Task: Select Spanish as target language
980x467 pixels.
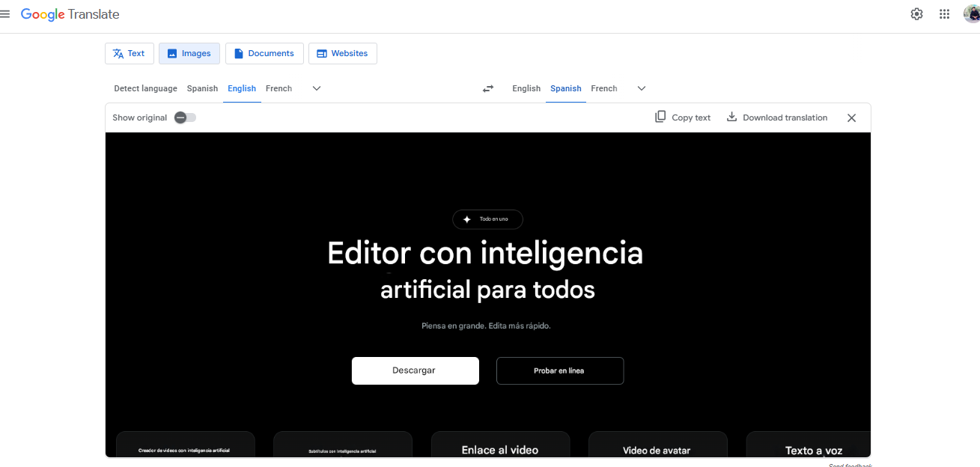Action: pos(566,88)
